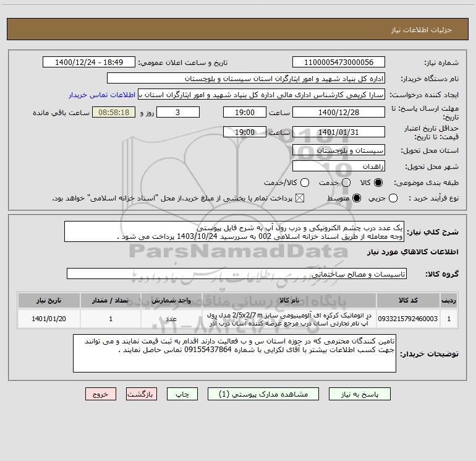Click the row number cell 1
The image size is (476, 461).
449,319
